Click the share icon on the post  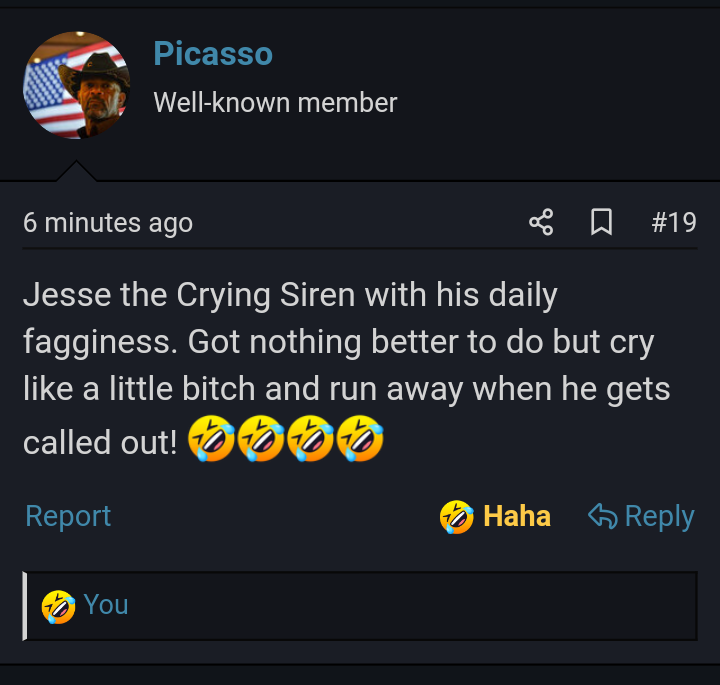541,222
